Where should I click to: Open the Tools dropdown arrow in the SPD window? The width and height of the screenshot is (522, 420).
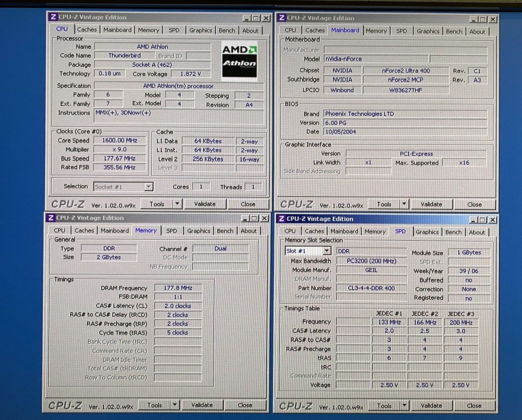pos(404,406)
